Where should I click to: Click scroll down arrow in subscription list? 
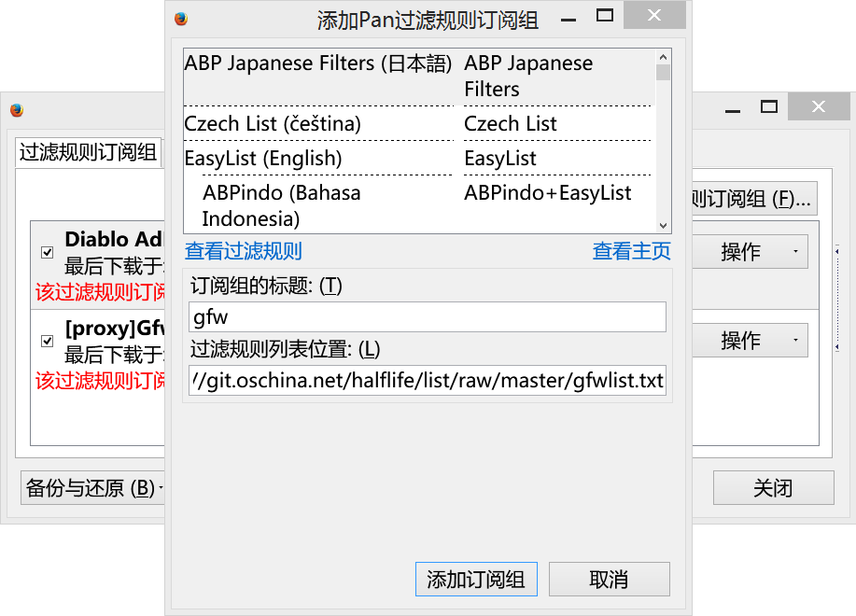point(664,225)
